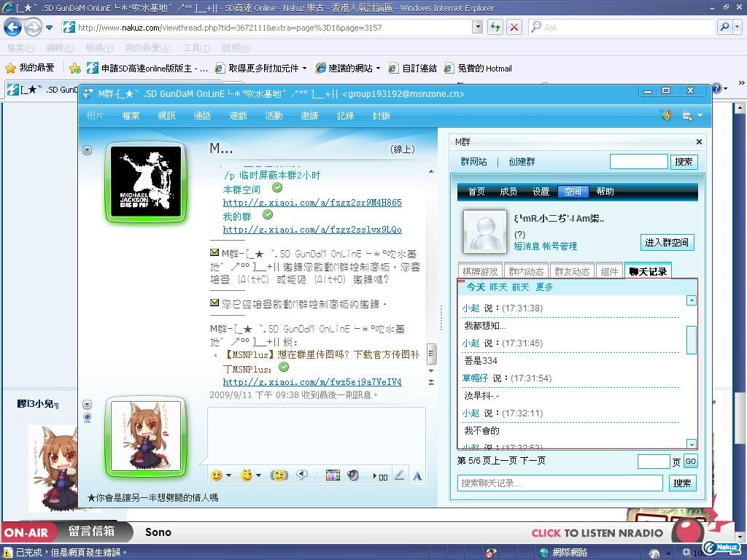
Task: Expand the search provider dropdown arrow
Action: [738, 27]
